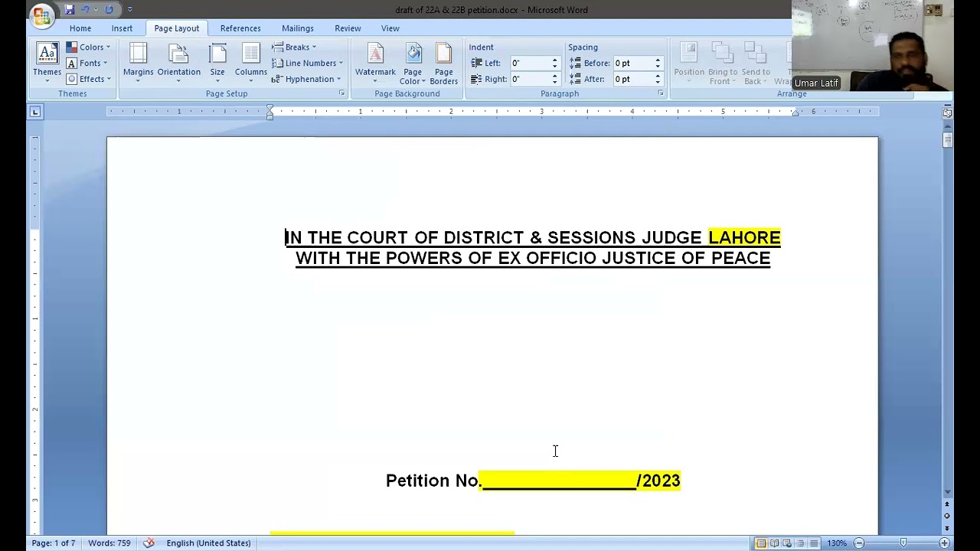Open Page Borders dialog
The height and width of the screenshot is (551, 980).
[x=443, y=63]
